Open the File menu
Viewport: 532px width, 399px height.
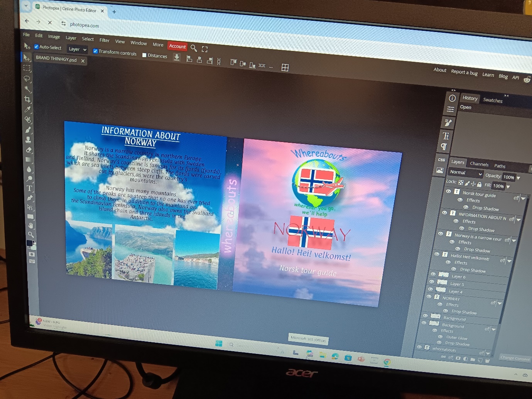point(26,35)
